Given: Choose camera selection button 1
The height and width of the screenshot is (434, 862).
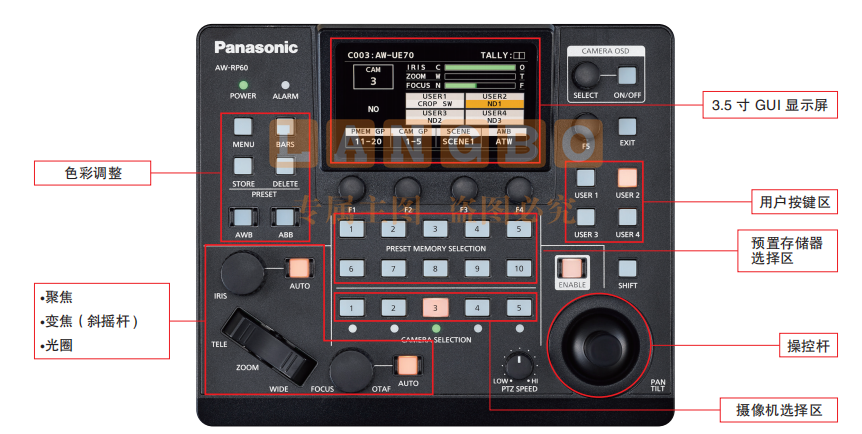Looking at the screenshot, I should (351, 308).
